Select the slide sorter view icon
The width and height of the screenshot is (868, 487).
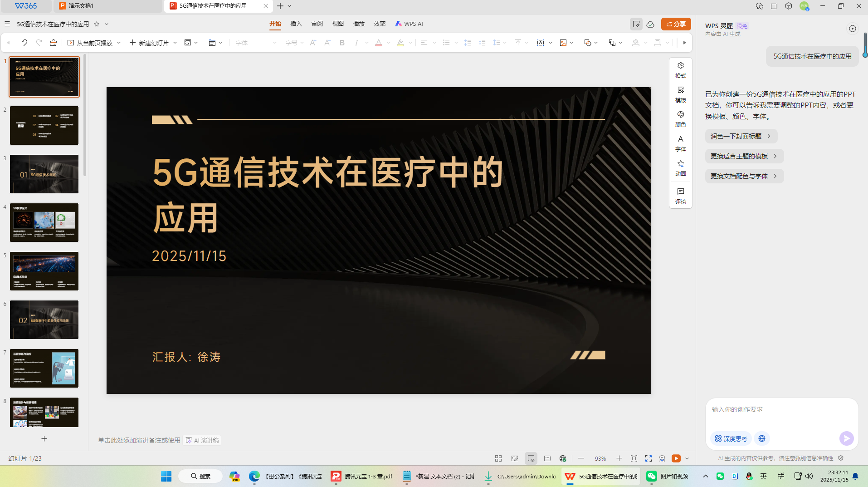tap(498, 458)
